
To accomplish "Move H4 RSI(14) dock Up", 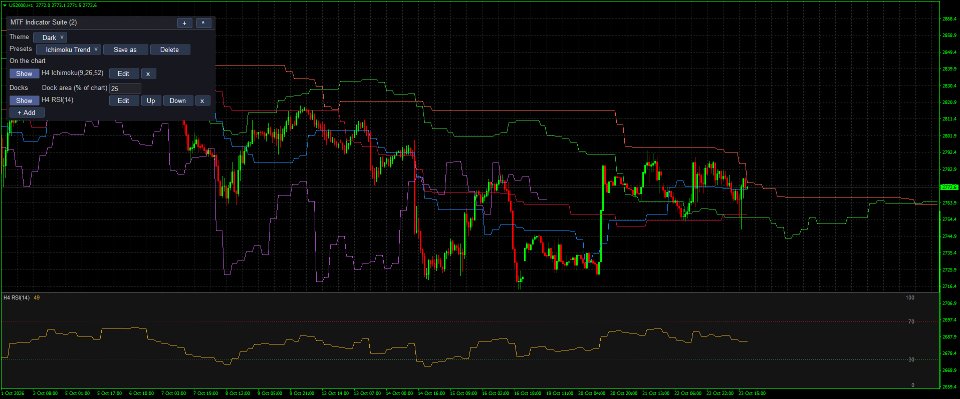I will (151, 100).
